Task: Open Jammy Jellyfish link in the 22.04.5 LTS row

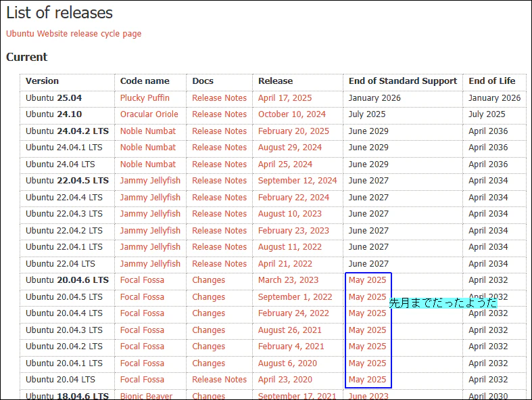Action: pyautogui.click(x=150, y=181)
